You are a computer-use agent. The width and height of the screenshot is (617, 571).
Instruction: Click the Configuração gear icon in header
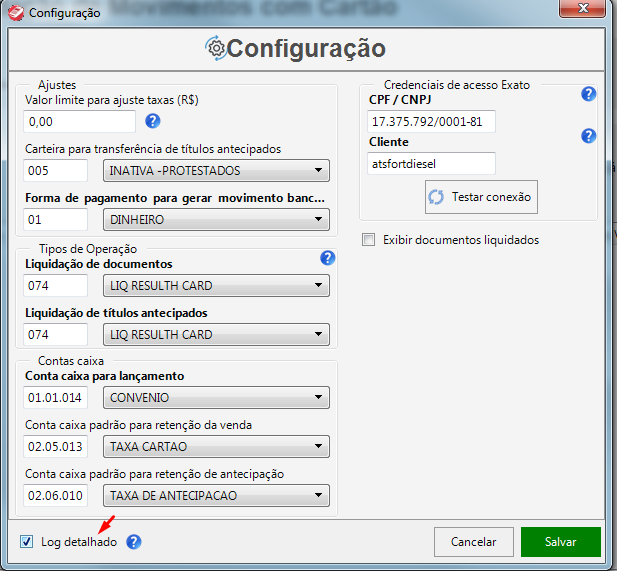[x=216, y=48]
